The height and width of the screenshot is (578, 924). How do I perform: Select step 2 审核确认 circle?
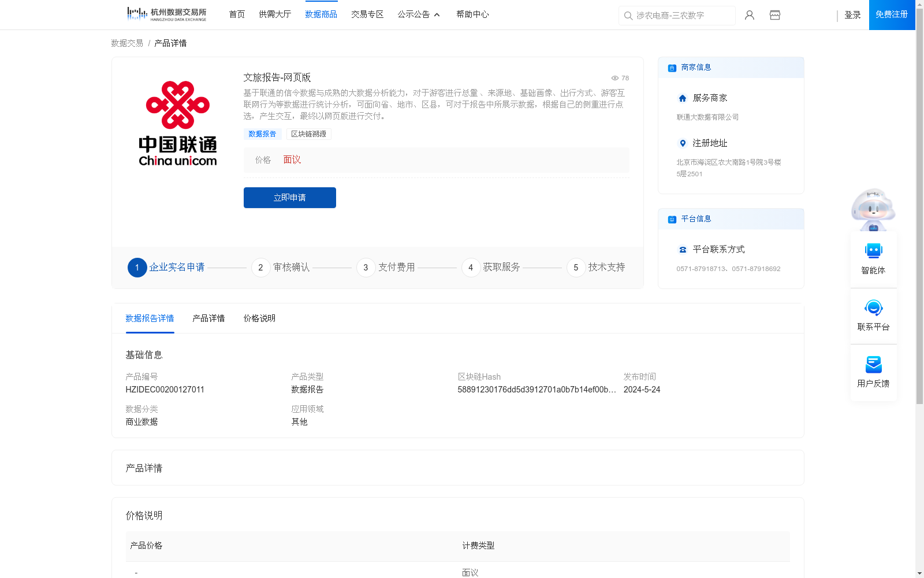pyautogui.click(x=260, y=268)
